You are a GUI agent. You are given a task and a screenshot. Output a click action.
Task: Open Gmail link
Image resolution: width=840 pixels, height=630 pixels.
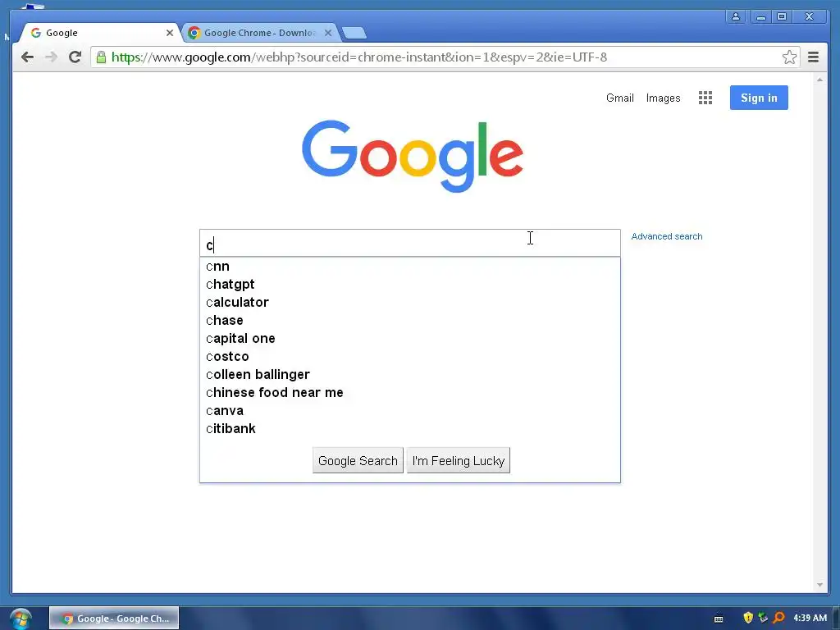click(x=620, y=98)
